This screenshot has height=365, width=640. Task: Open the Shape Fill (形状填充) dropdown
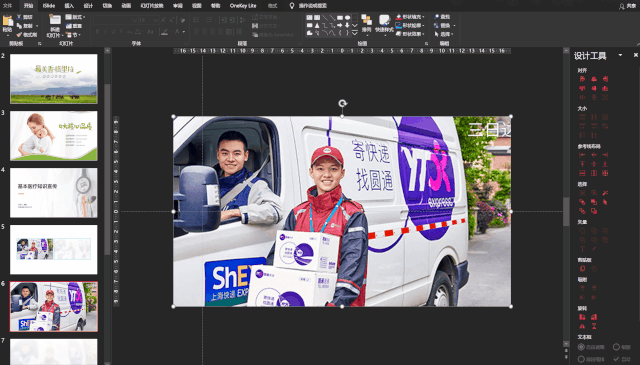point(410,17)
